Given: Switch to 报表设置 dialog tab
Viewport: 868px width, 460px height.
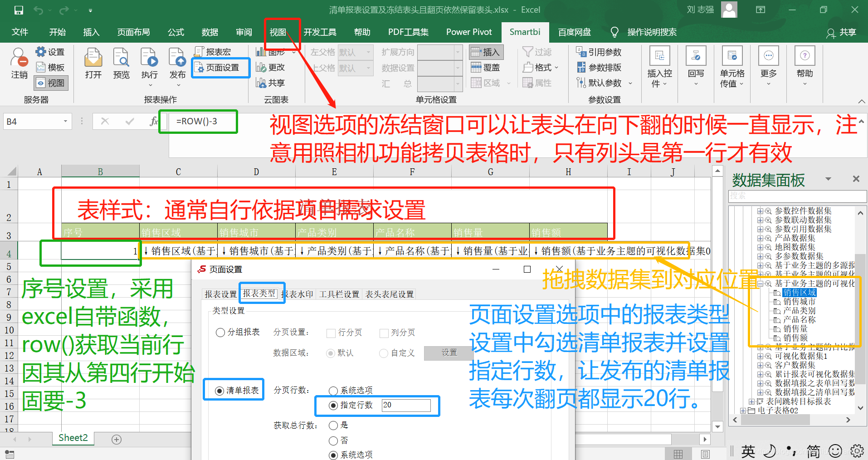Looking at the screenshot, I should [x=221, y=294].
